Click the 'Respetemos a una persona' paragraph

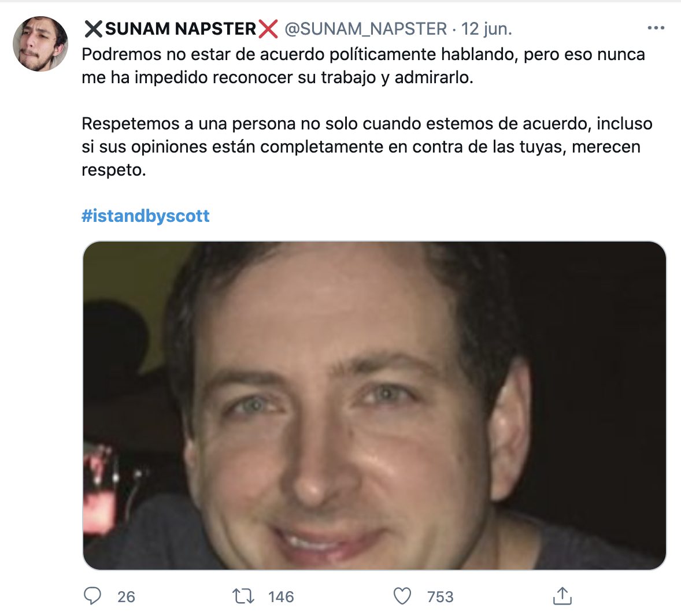(367, 147)
